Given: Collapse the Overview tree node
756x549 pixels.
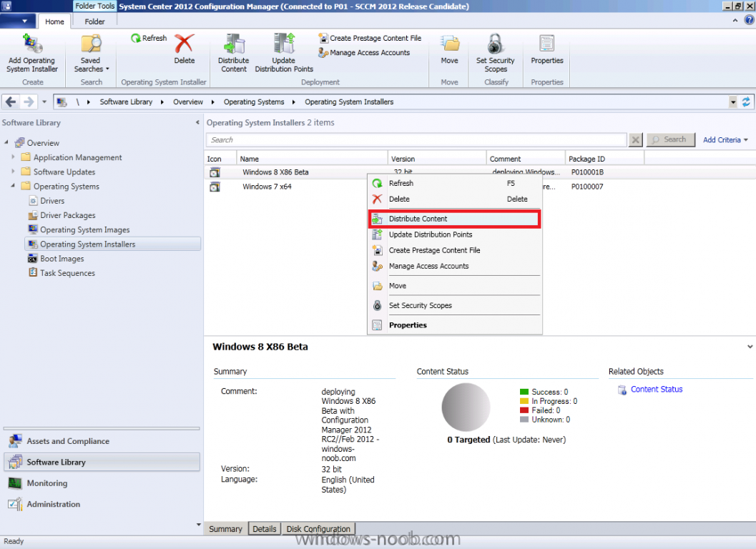Looking at the screenshot, I should pyautogui.click(x=6, y=143).
